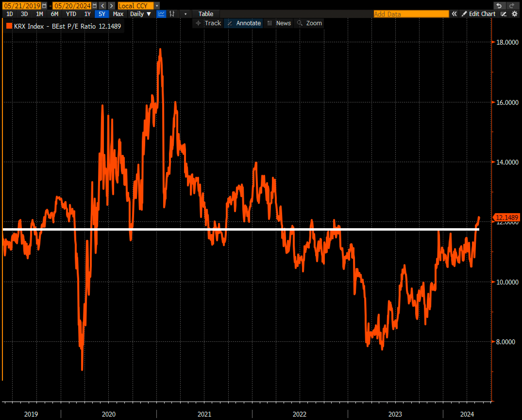Shift date range forward with right arrow
The height and width of the screenshot is (420, 522).
pyautogui.click(x=111, y=6)
